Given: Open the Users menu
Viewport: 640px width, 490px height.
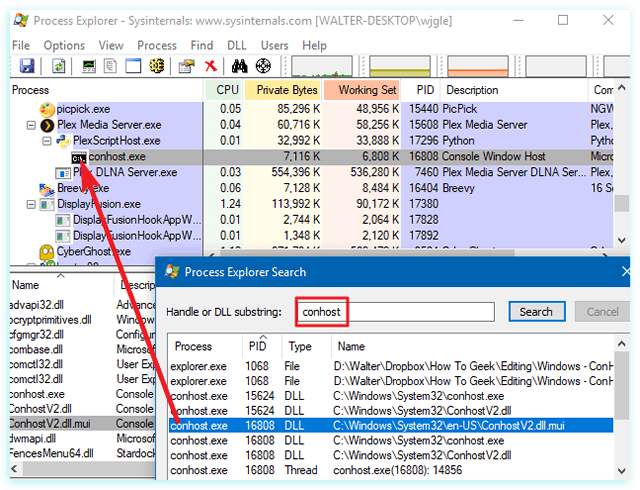Looking at the screenshot, I should pyautogui.click(x=274, y=45).
